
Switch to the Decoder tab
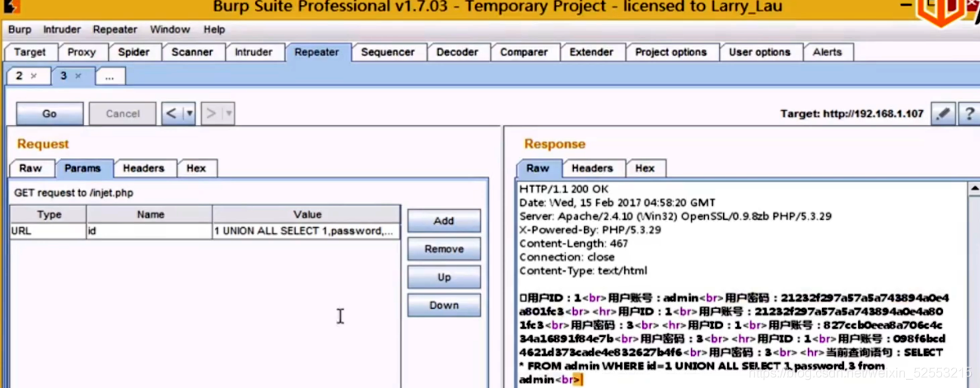click(458, 53)
